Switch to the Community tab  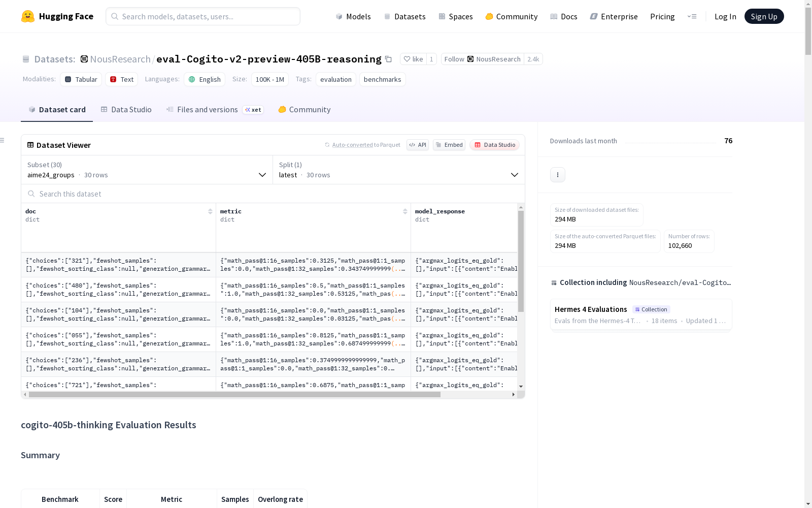[x=304, y=110]
